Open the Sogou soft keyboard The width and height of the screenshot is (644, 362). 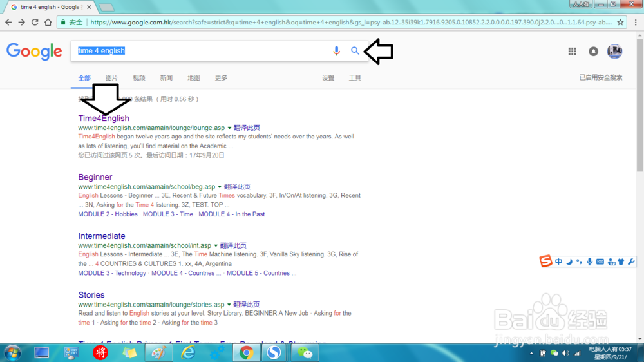click(600, 262)
